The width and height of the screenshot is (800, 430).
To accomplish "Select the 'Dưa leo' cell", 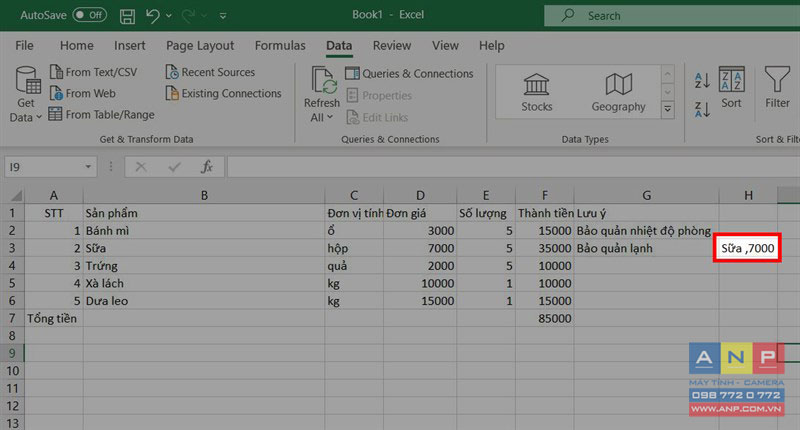I will tap(204, 301).
